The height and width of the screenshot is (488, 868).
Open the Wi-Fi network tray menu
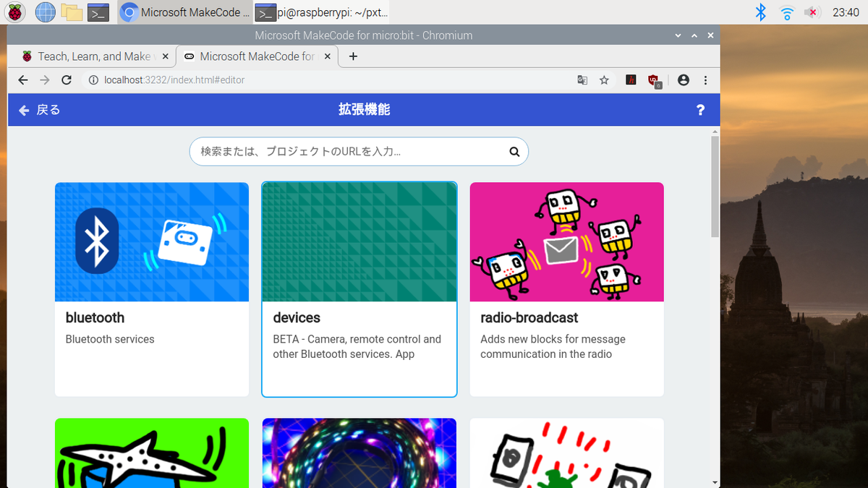click(x=787, y=12)
